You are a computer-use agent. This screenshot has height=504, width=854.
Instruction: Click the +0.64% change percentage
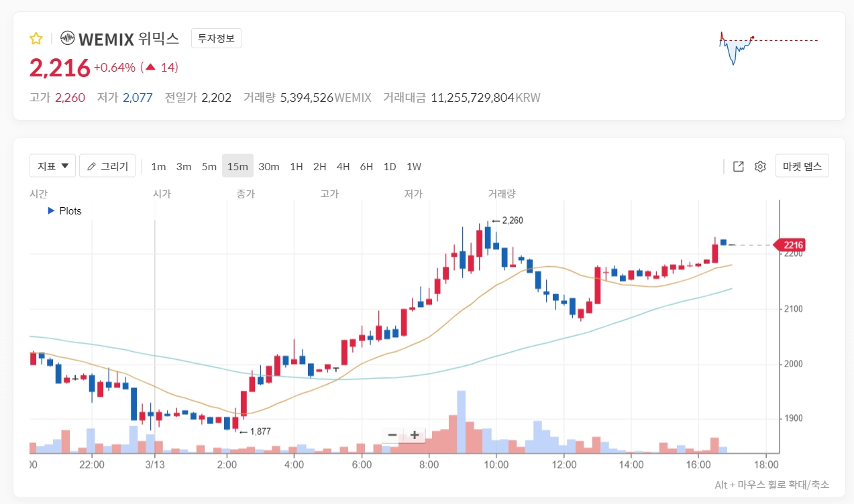(x=115, y=68)
